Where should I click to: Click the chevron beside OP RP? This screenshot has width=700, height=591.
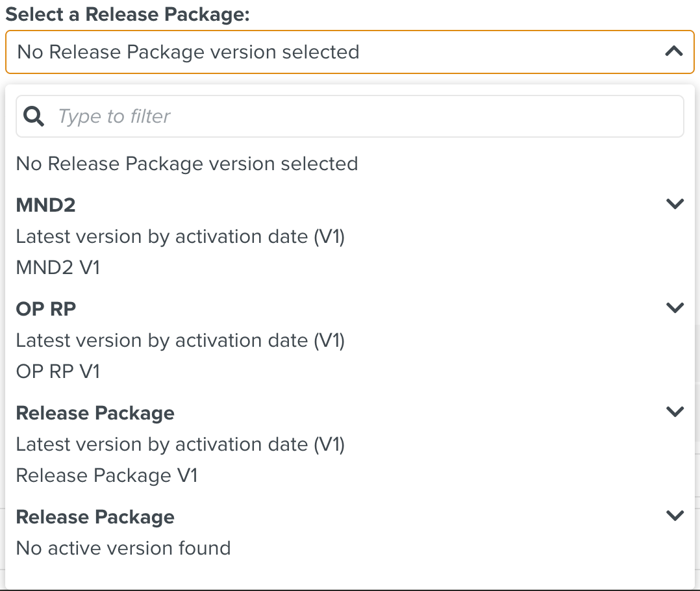coord(674,307)
